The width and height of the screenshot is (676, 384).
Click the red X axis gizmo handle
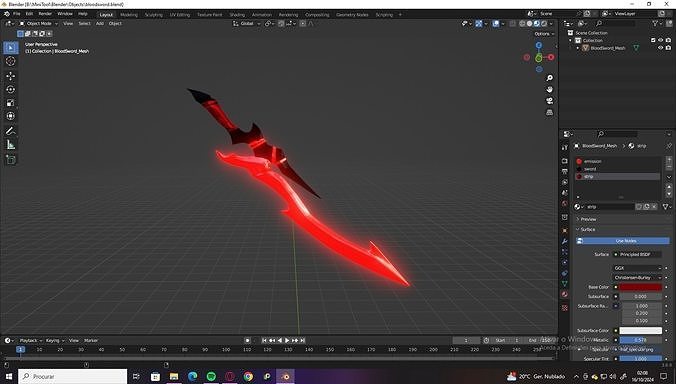click(x=551, y=57)
